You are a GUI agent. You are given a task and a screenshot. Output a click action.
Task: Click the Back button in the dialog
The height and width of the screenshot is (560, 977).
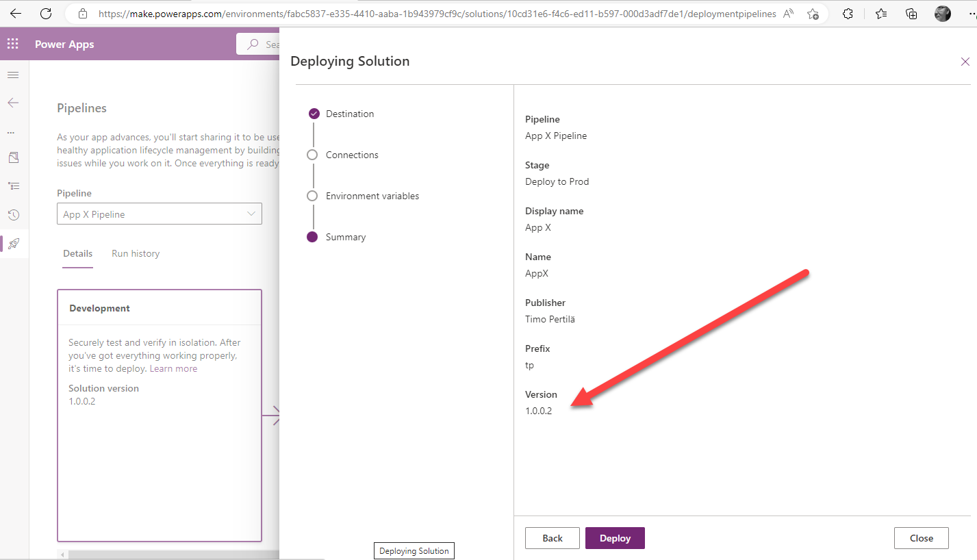click(552, 538)
